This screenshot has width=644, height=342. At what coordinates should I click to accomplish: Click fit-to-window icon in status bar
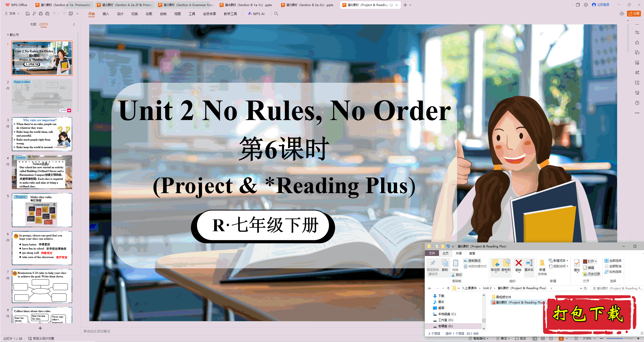coord(576,338)
